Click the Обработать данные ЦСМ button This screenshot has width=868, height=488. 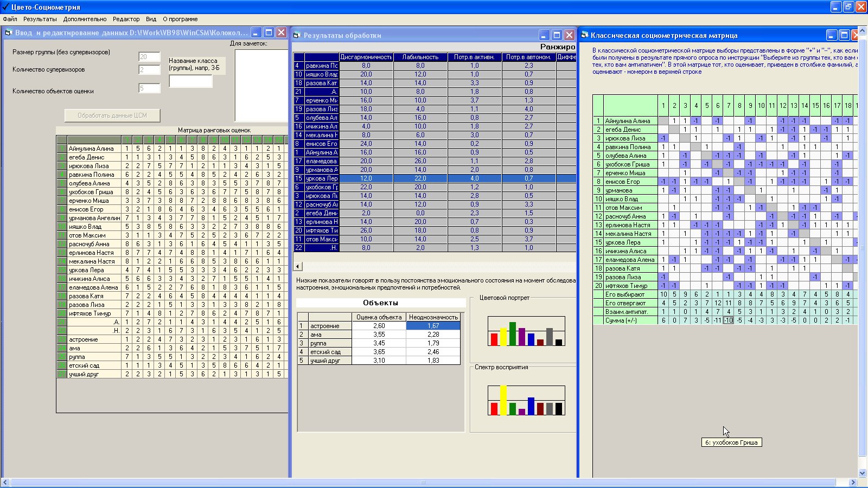(x=112, y=115)
